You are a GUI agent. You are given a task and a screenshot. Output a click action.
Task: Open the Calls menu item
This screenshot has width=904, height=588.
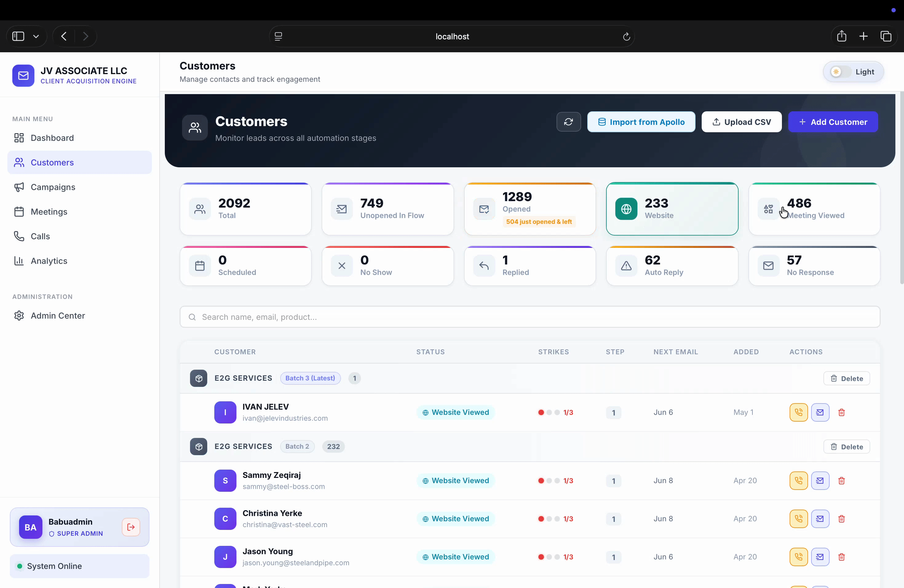pyautogui.click(x=79, y=236)
